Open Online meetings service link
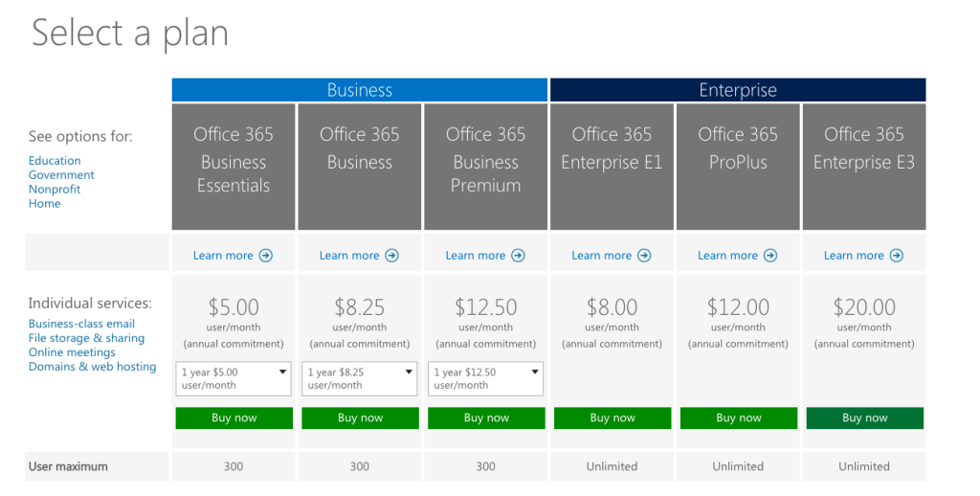This screenshot has width=980, height=496. click(72, 352)
